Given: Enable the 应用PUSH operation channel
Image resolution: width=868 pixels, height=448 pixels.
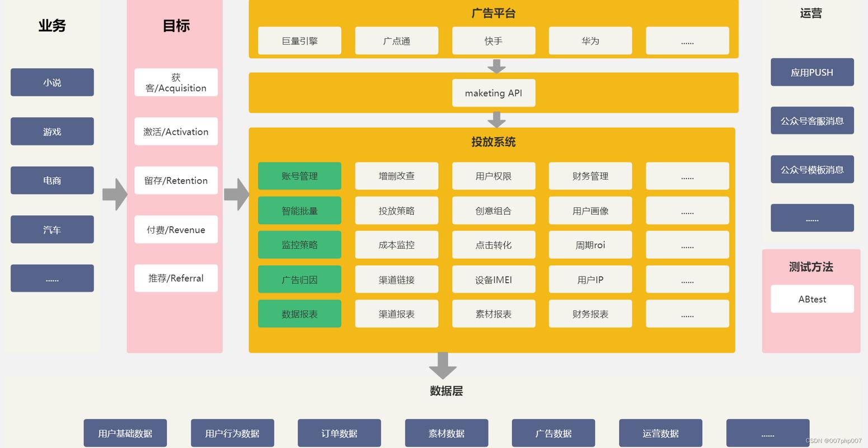Looking at the screenshot, I should coord(811,72).
